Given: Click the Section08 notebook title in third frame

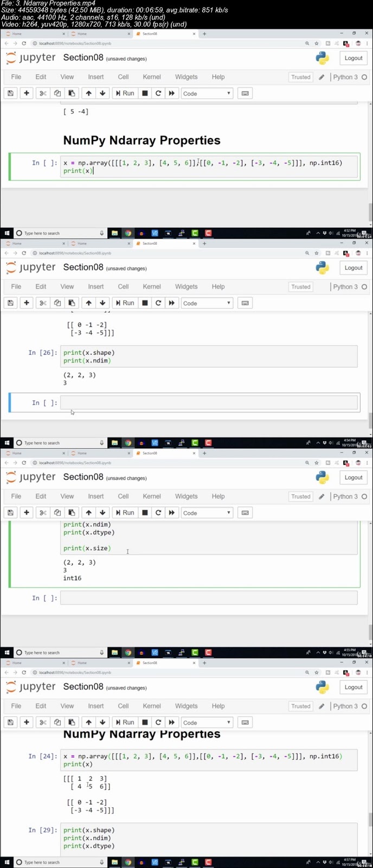Looking at the screenshot, I should [83, 477].
